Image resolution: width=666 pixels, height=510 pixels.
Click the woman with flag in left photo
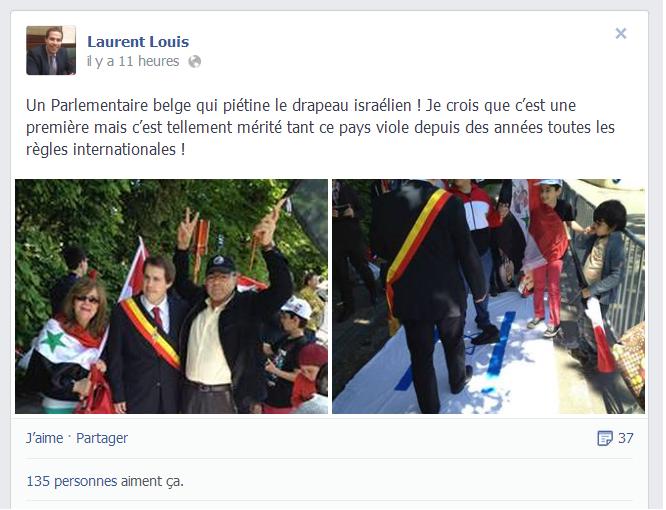coord(70,346)
